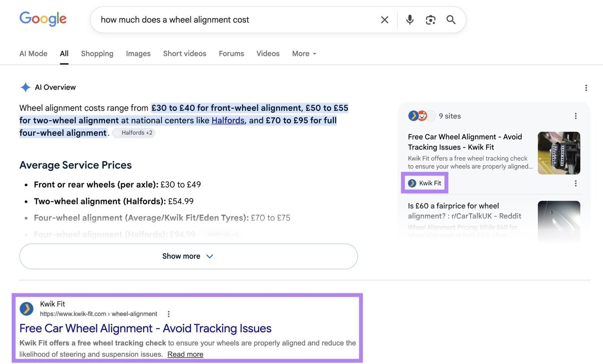The width and height of the screenshot is (603, 364).
Task: Click the 'Average Service Prices' heading
Action: (x=75, y=165)
